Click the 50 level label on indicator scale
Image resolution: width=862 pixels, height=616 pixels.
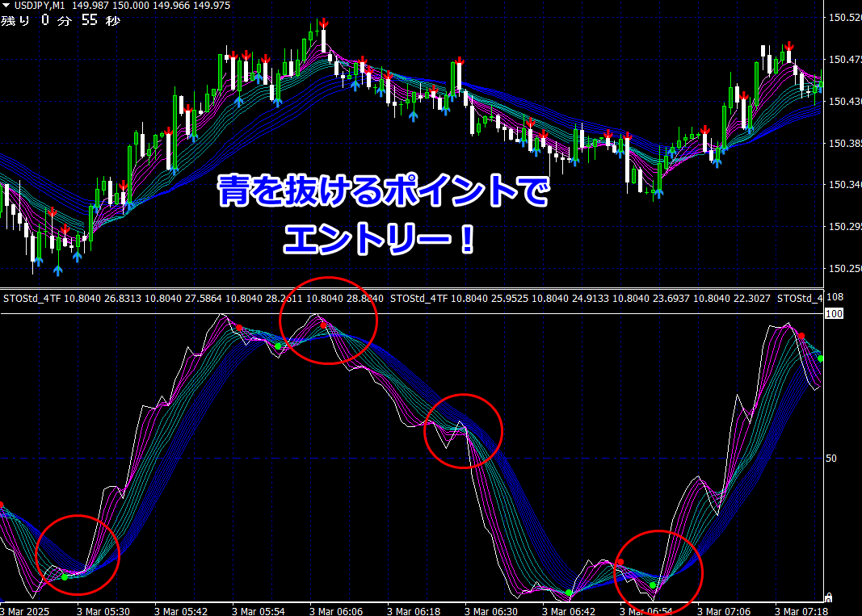coord(831,459)
